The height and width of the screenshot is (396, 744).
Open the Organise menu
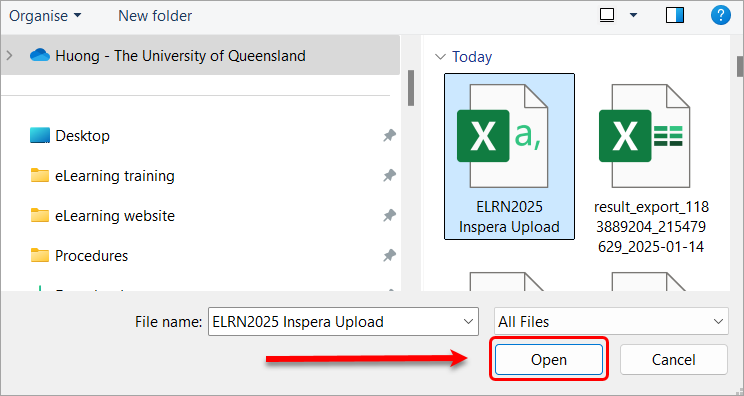[x=45, y=16]
